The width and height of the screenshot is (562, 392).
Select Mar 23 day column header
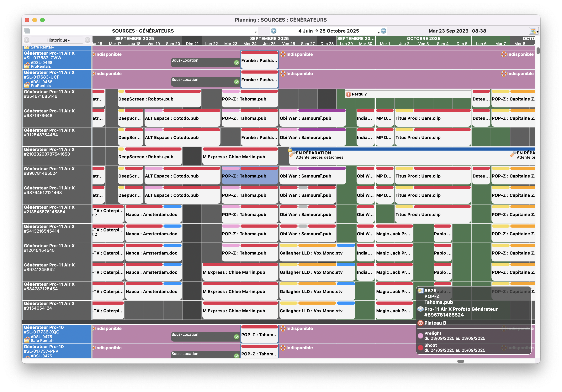(231, 44)
